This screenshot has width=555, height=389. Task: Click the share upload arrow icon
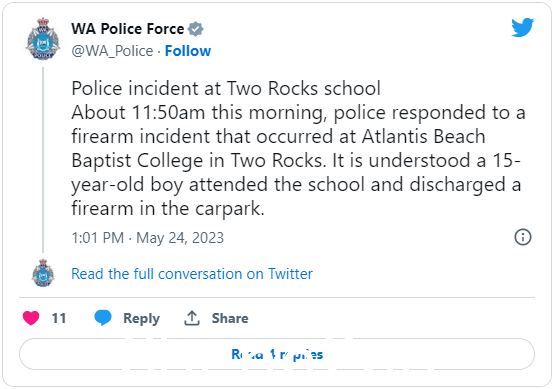pos(192,318)
